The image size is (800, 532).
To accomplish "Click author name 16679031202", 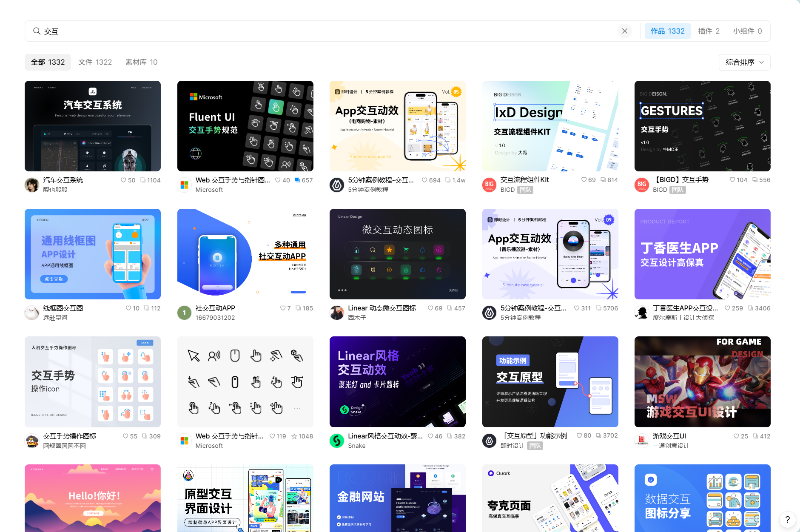I will (x=215, y=318).
